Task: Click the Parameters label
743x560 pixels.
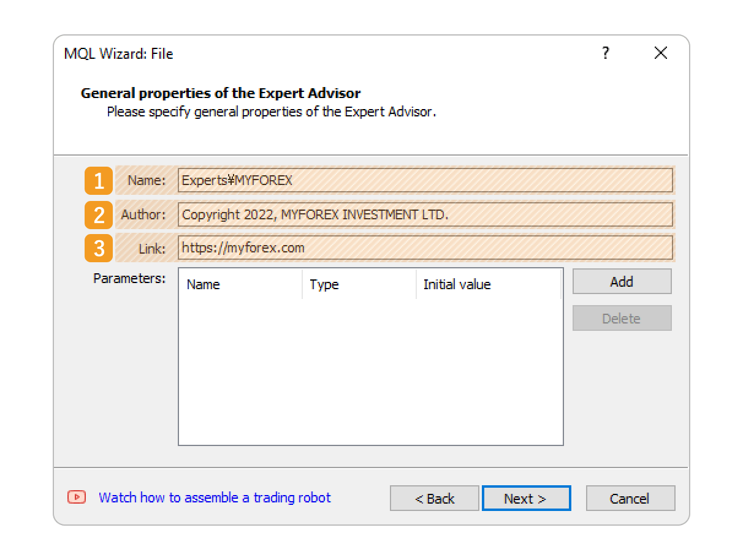Action: [x=129, y=278]
